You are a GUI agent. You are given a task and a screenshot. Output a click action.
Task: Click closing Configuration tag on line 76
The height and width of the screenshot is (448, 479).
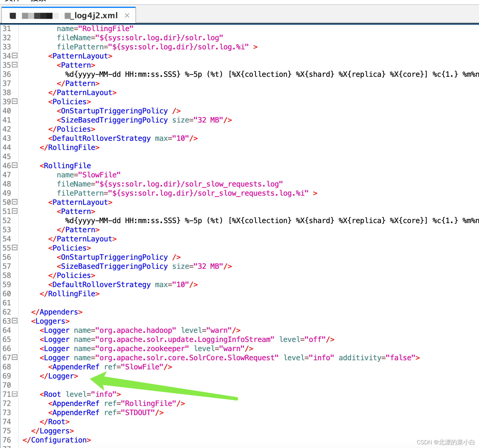coord(57,440)
